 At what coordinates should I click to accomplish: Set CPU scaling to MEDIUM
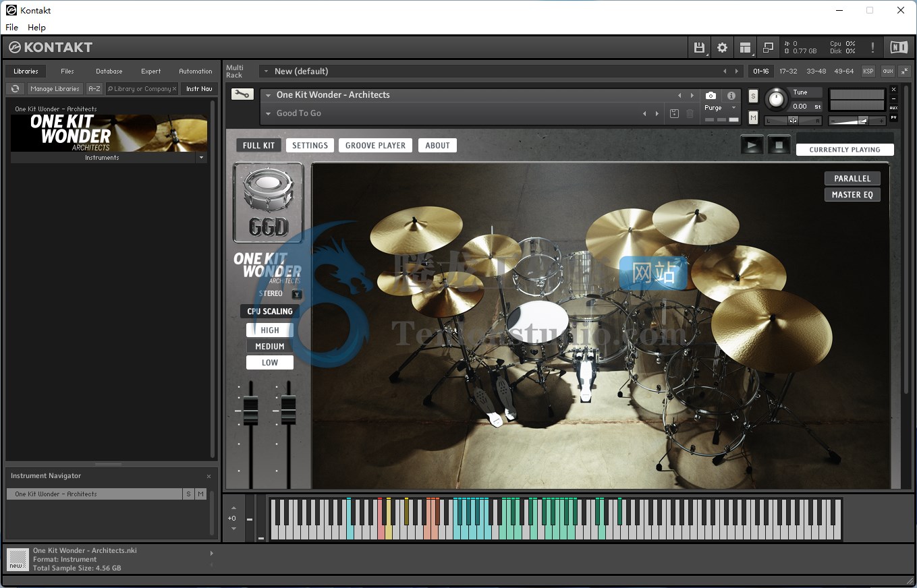coord(270,347)
